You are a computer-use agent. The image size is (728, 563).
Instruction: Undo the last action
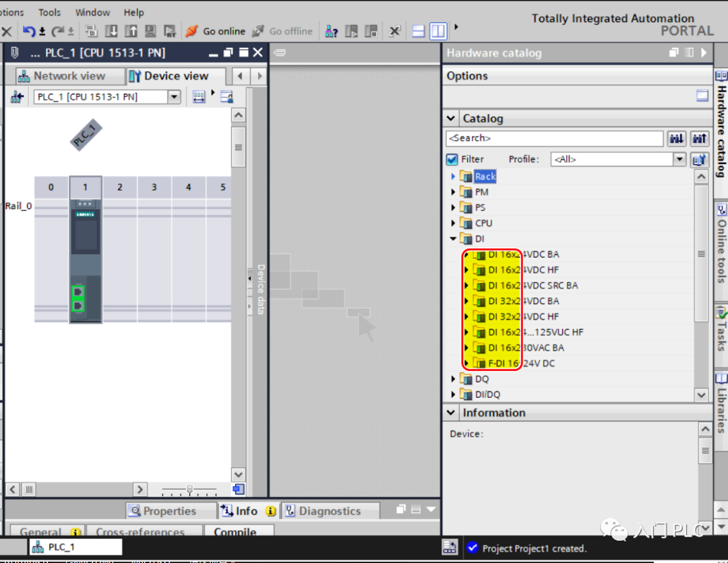tap(29, 31)
